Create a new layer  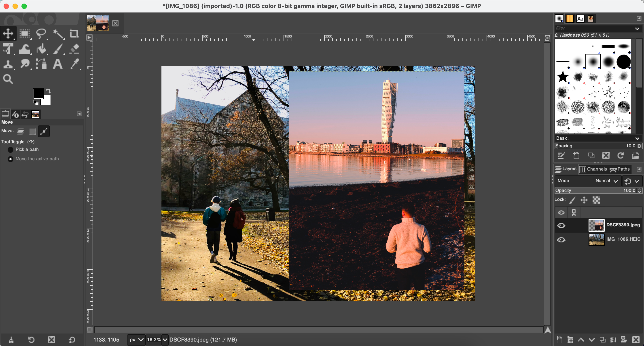[x=559, y=340]
